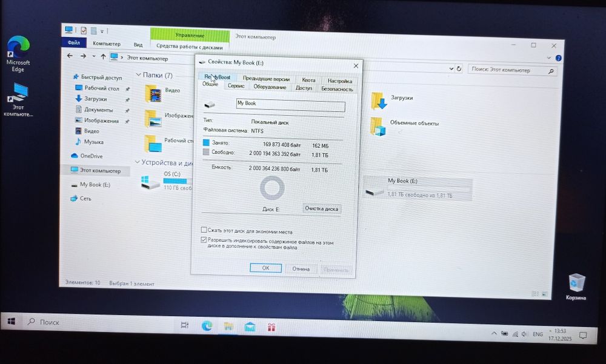Open the Корзина recycle bin icon
The image size is (606, 364).
576,286
